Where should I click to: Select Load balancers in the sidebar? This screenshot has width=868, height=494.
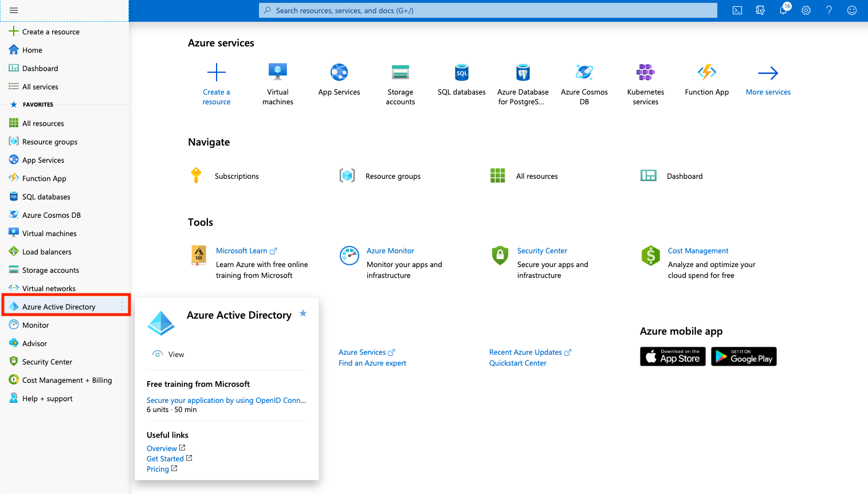tap(46, 252)
